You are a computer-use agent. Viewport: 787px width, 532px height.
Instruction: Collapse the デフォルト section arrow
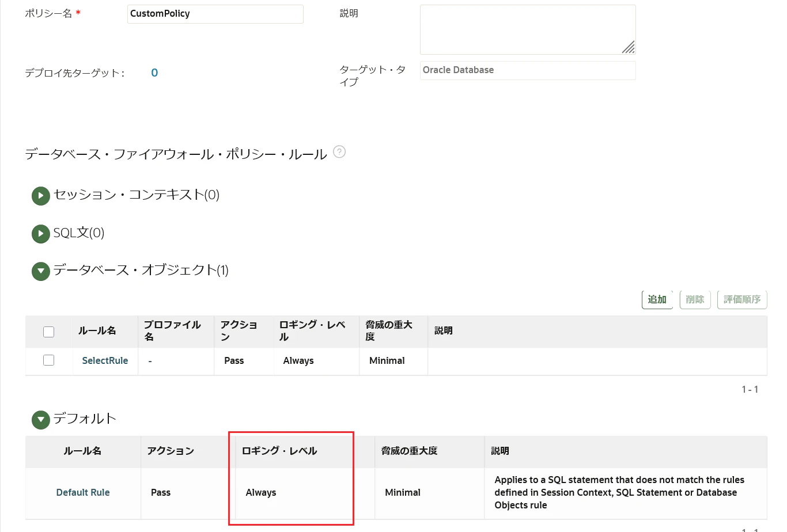(x=40, y=420)
